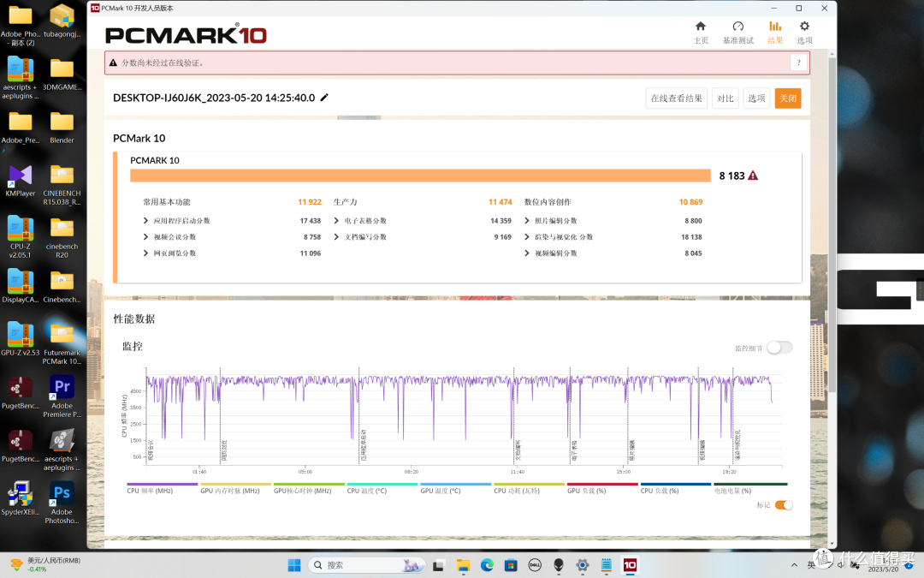Open Alienware Command Center taskbar icon
The width and height of the screenshot is (924, 578).
point(559,565)
